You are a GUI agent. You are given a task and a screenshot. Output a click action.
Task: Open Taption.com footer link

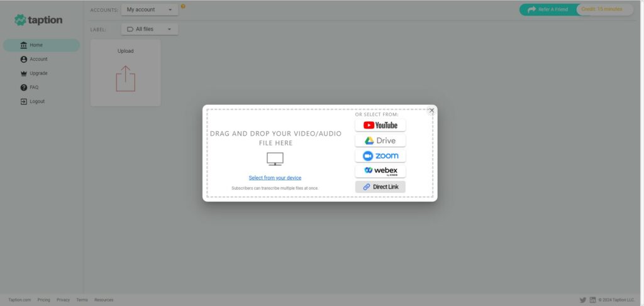point(19,300)
